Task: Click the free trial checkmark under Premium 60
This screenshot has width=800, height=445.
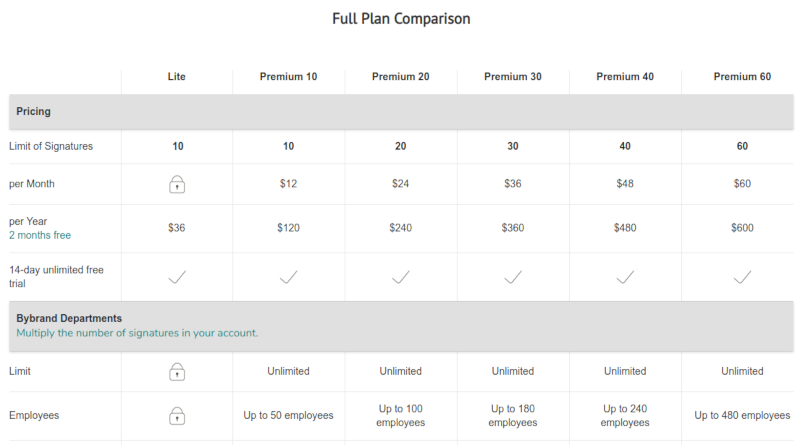Action: [742, 277]
